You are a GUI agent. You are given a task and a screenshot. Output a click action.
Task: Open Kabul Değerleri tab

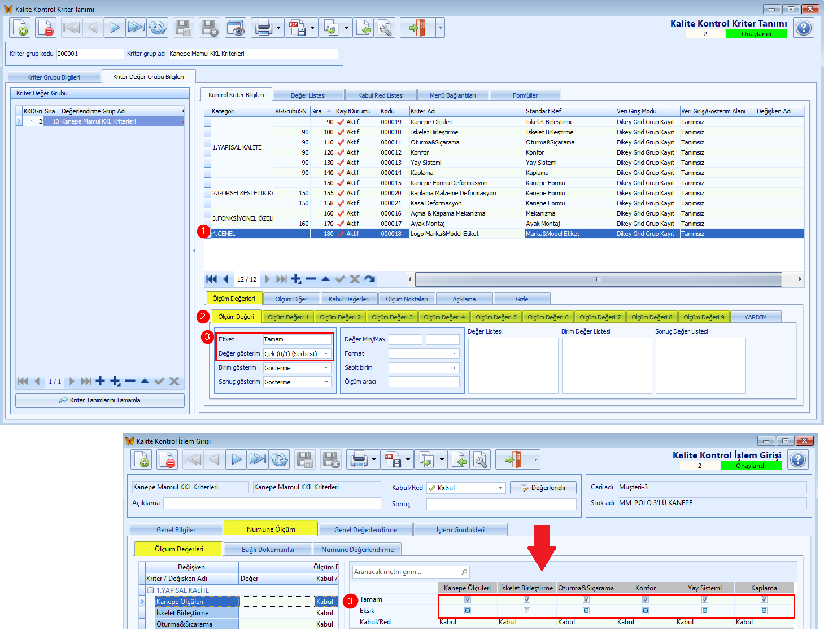(x=349, y=299)
